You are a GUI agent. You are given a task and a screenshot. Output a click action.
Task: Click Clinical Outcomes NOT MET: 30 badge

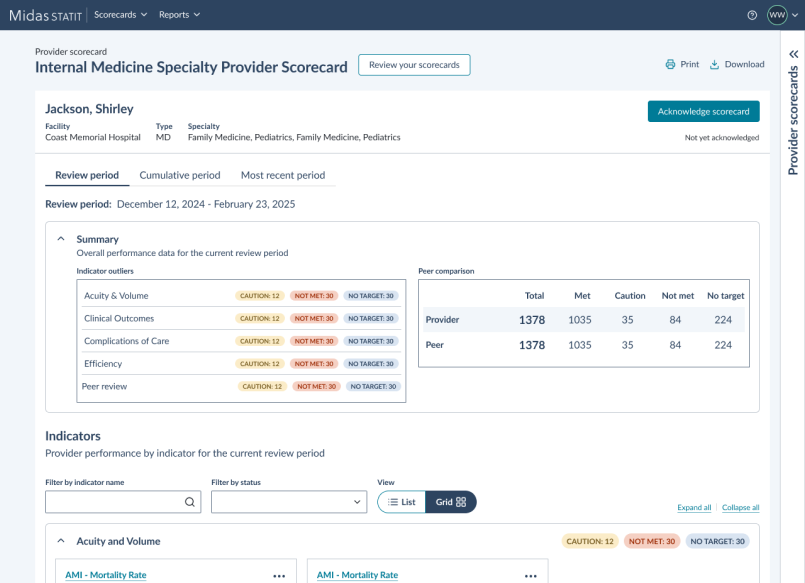pos(314,318)
